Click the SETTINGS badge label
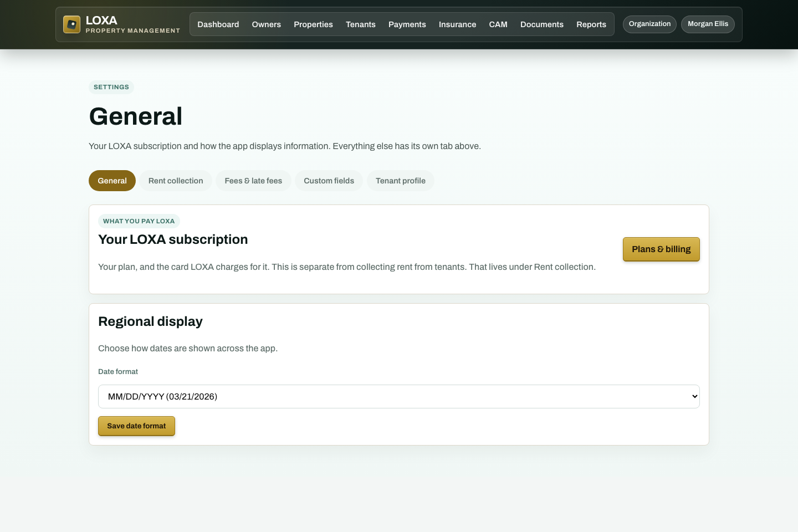Image resolution: width=798 pixels, height=532 pixels. pyautogui.click(x=111, y=87)
